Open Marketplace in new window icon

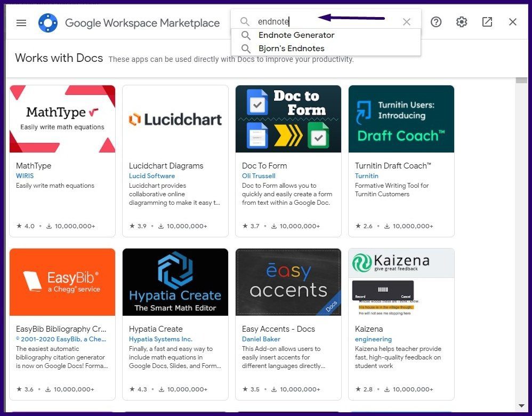[x=487, y=22]
